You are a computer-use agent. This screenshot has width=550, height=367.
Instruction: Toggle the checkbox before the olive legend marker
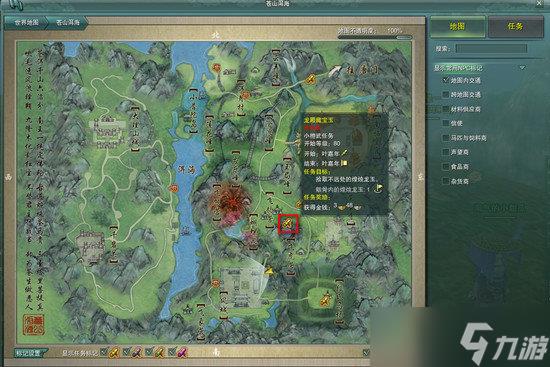(149, 352)
